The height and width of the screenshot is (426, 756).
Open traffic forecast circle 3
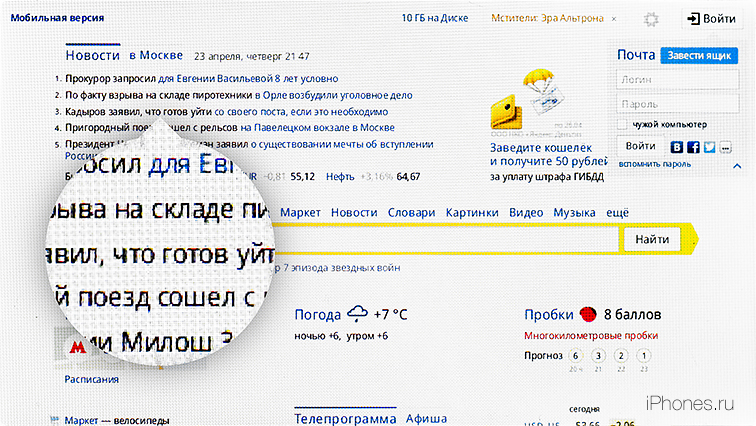coord(598,356)
